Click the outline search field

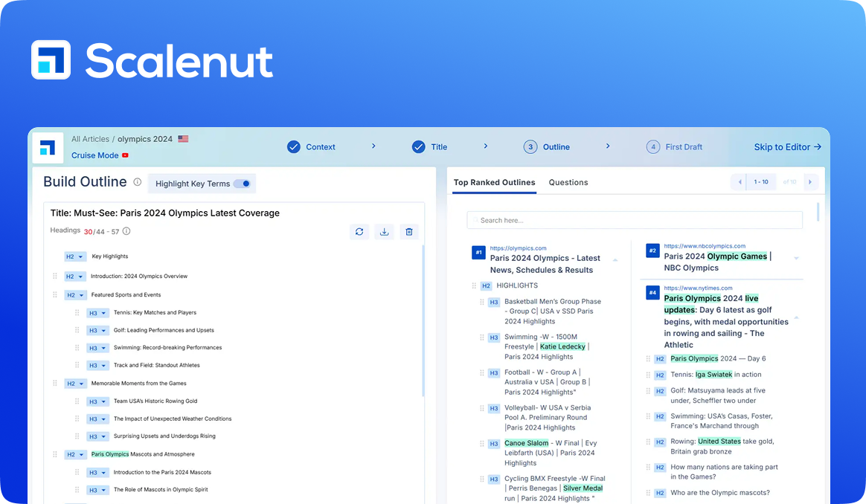point(635,220)
